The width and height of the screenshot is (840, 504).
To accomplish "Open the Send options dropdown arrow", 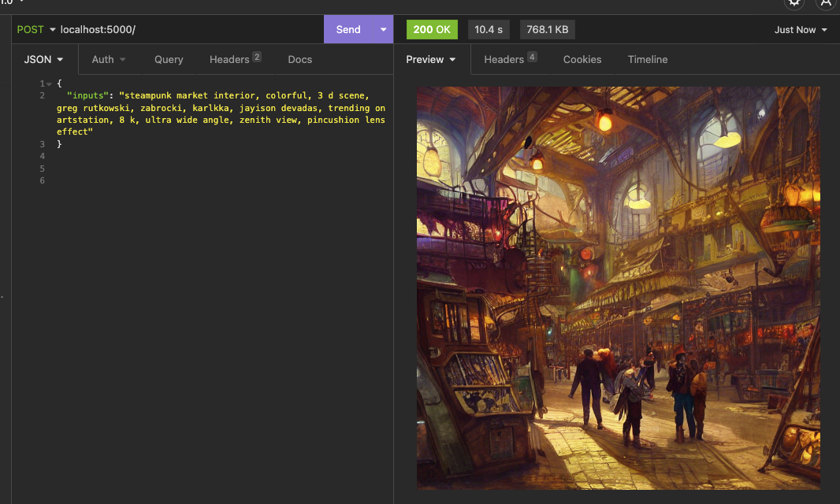I will (x=383, y=29).
